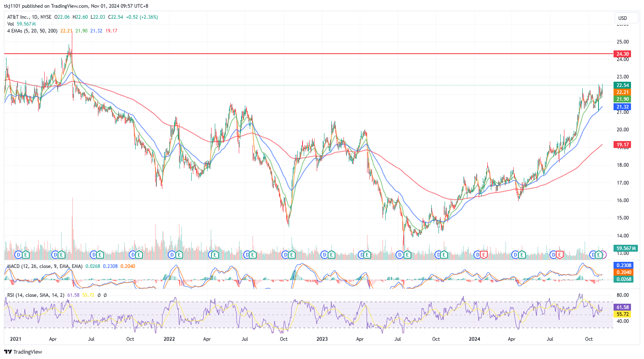The height and width of the screenshot is (359, 644).
Task: Open the April 2021 earnings marker
Action: [x=61, y=255]
